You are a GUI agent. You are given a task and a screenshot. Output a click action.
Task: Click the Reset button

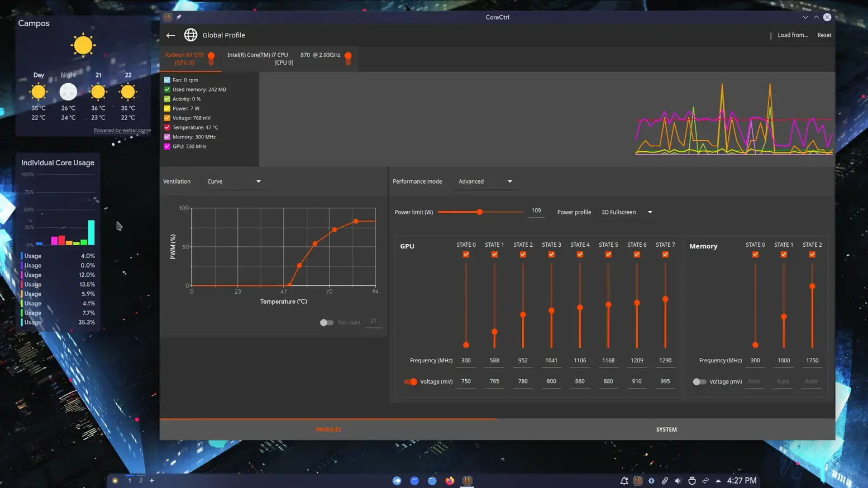click(824, 35)
